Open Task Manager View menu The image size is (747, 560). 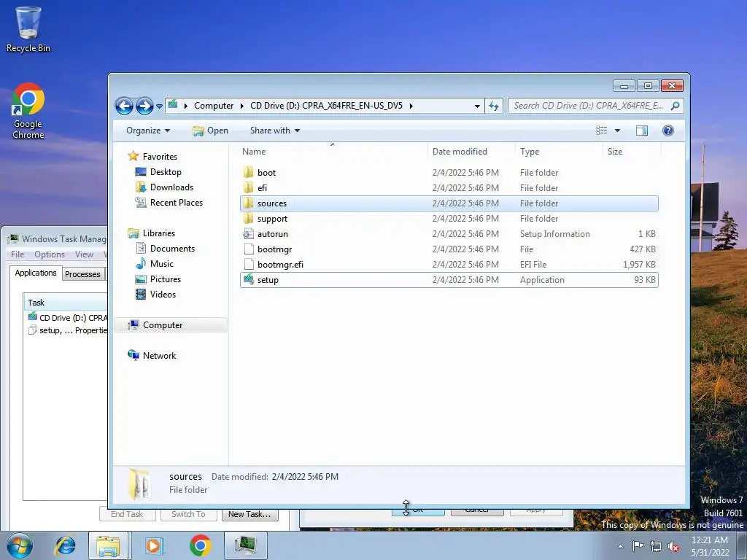[84, 254]
